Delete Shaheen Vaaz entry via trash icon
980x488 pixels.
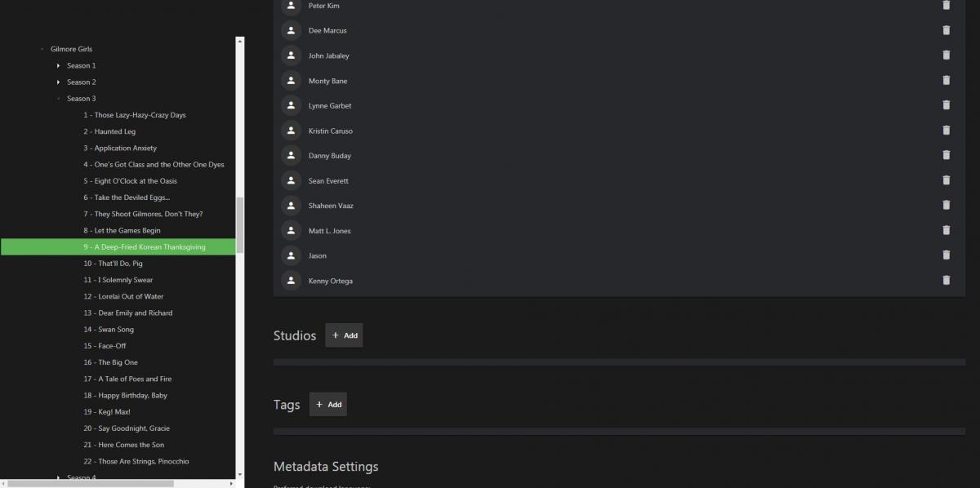(947, 205)
